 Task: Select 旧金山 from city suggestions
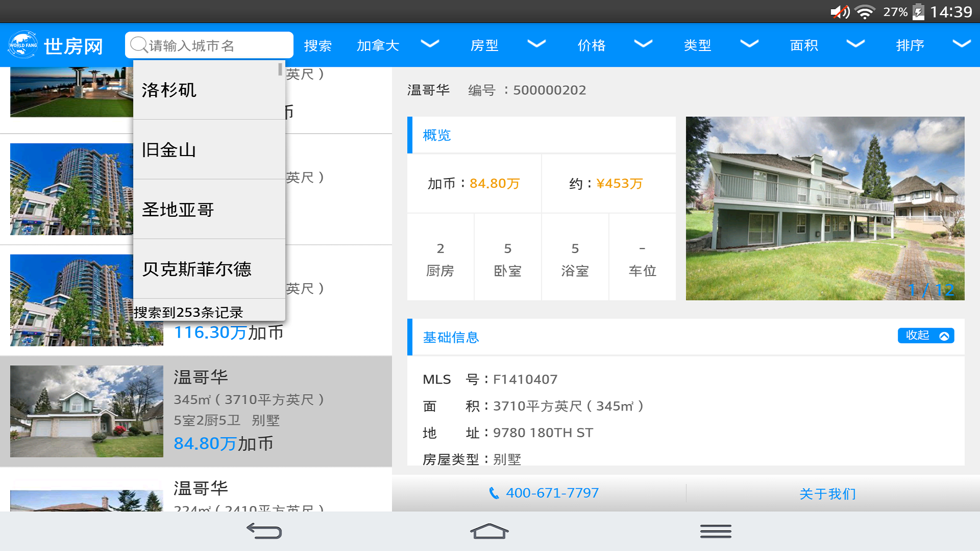[x=209, y=149]
